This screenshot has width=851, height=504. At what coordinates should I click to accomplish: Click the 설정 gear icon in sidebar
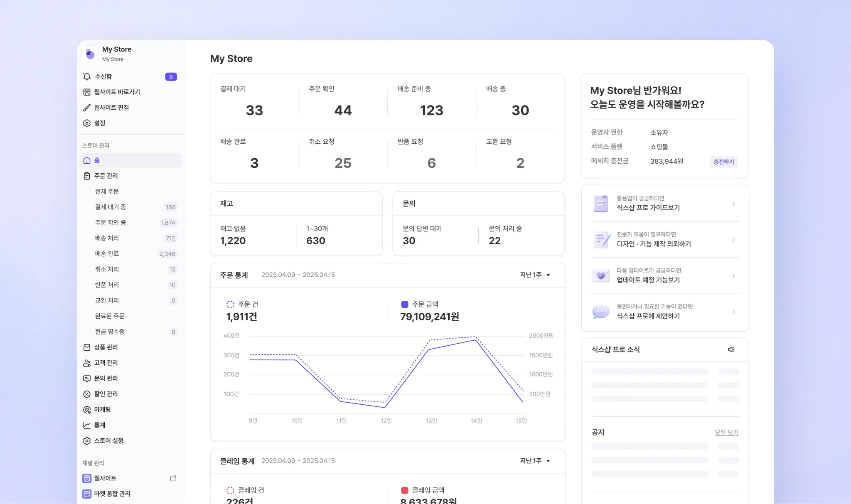pos(87,123)
